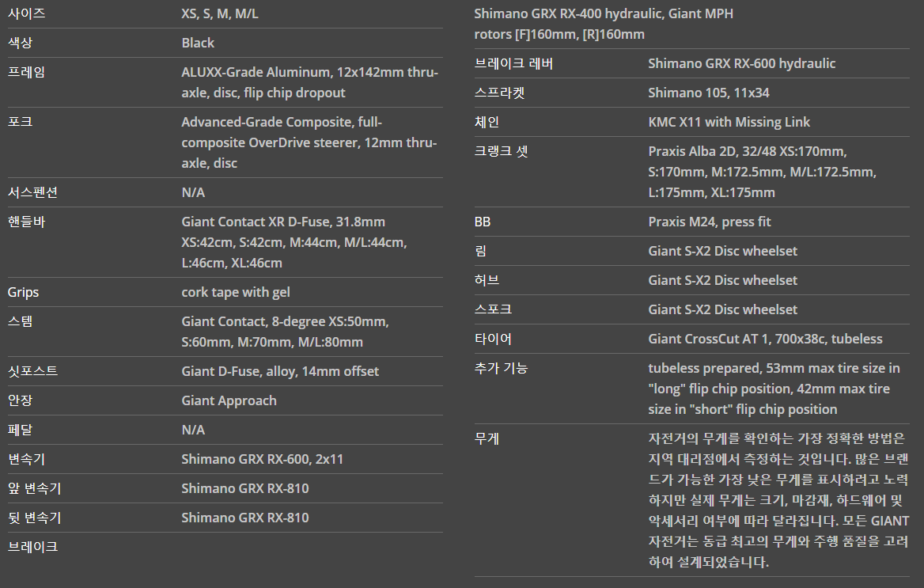Click the '뒷 변속기' spec label

coord(34,518)
